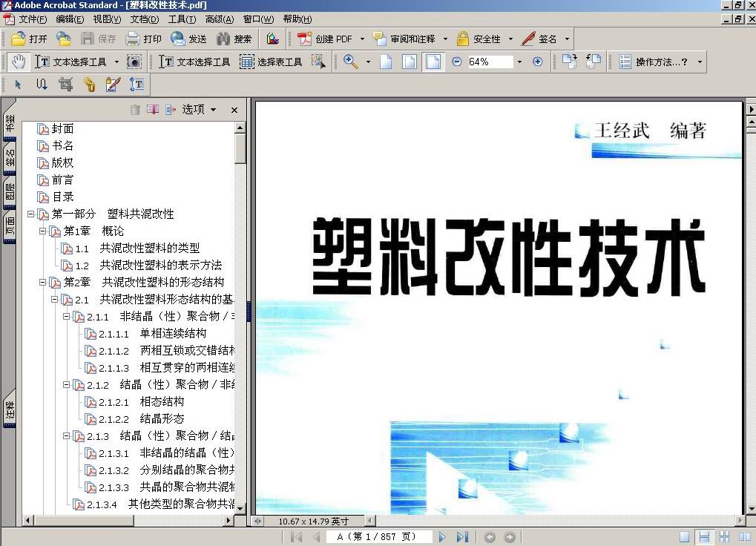Open the 视图(V) menu

(107, 19)
